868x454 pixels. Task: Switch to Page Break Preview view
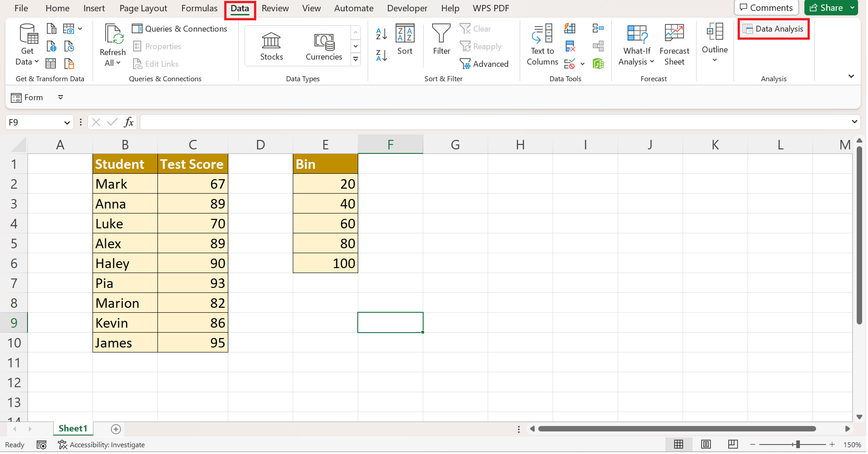[x=733, y=445]
